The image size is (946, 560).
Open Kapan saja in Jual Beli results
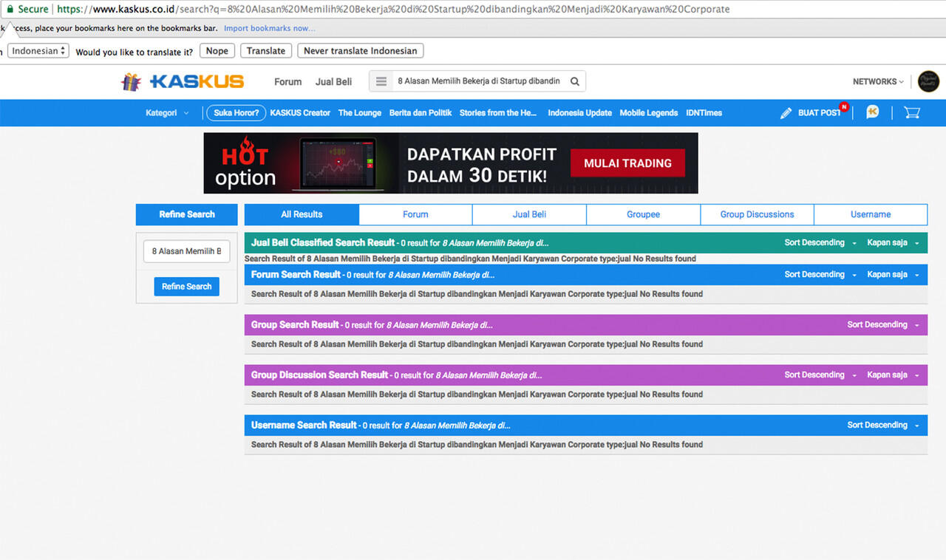click(x=893, y=243)
